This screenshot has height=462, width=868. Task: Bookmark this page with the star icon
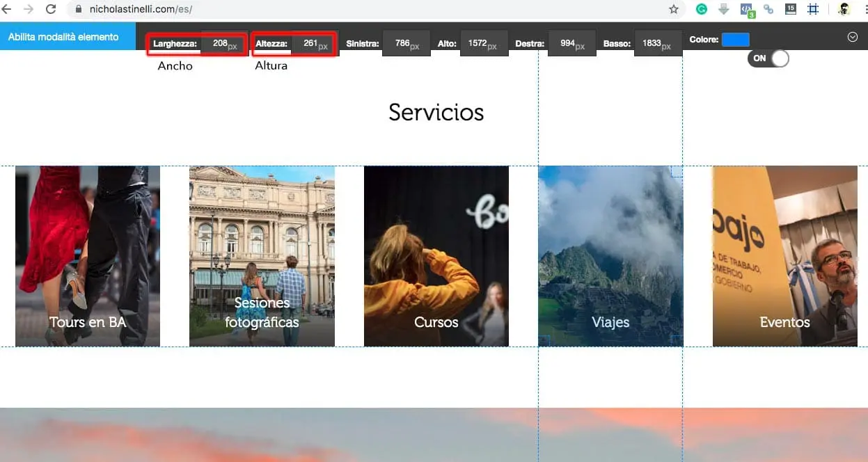pos(673,9)
